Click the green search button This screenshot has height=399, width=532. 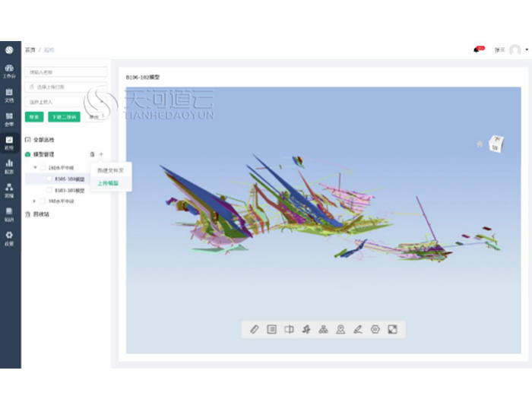(34, 117)
